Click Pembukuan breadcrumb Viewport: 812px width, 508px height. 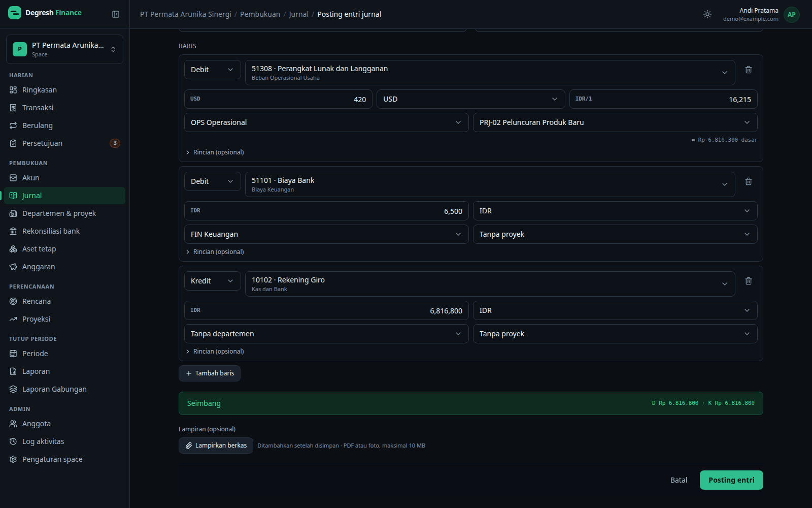260,14
